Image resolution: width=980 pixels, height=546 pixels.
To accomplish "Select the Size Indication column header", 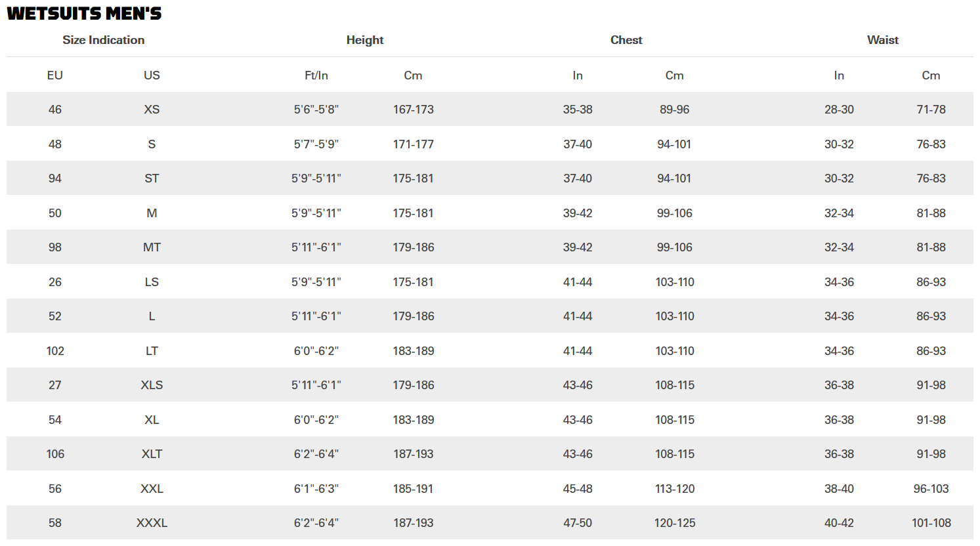I will [104, 40].
